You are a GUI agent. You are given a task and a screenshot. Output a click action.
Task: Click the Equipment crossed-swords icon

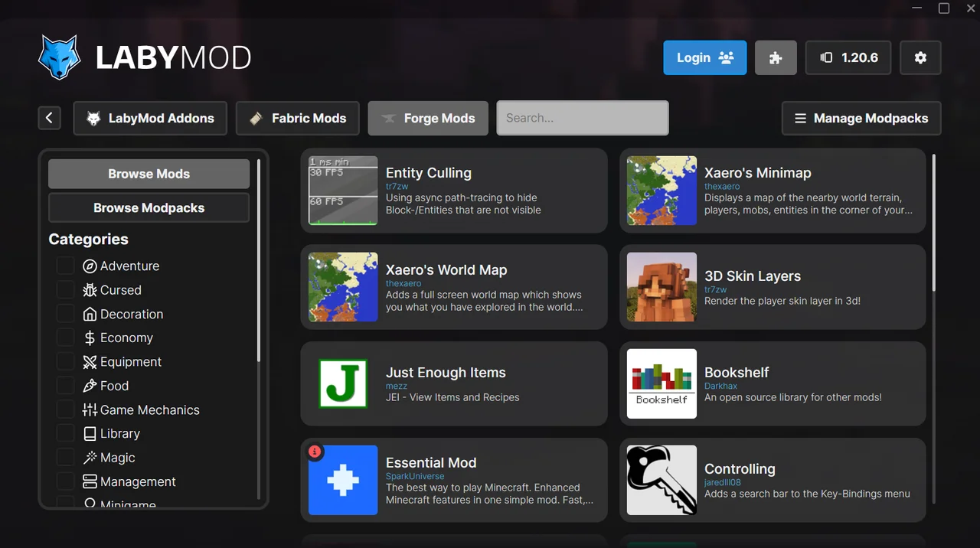click(90, 362)
